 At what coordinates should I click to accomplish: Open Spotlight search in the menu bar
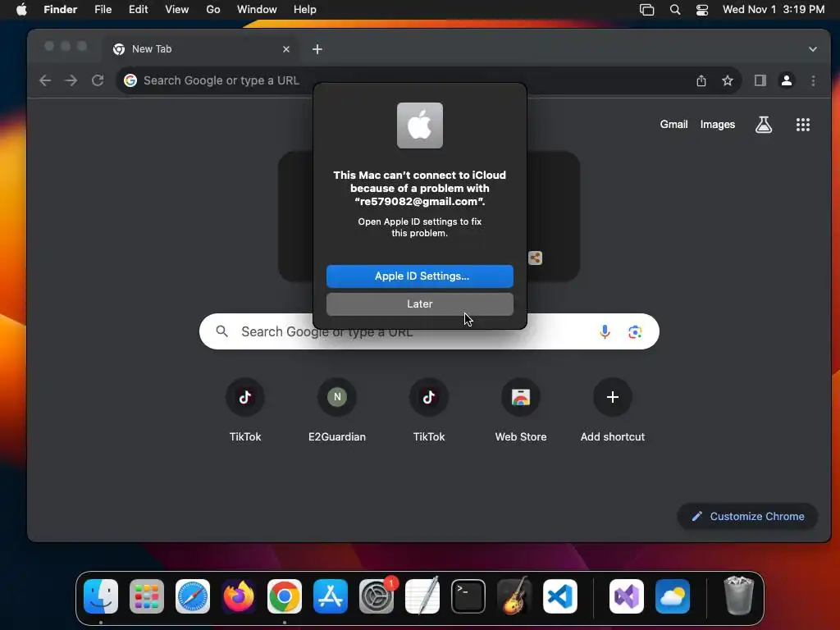pyautogui.click(x=675, y=10)
